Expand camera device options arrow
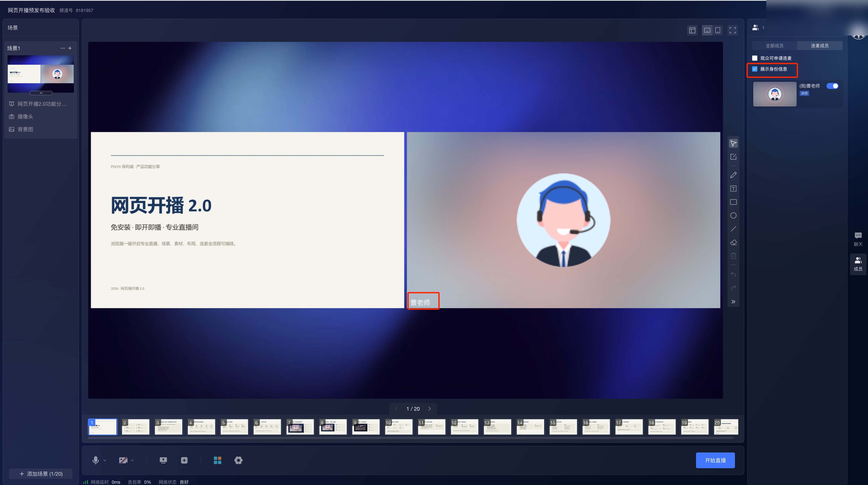Screen dimensions: 868x485 [132, 460]
